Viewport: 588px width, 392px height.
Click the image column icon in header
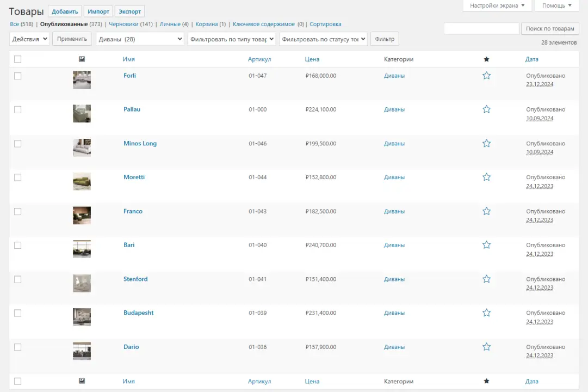82,59
